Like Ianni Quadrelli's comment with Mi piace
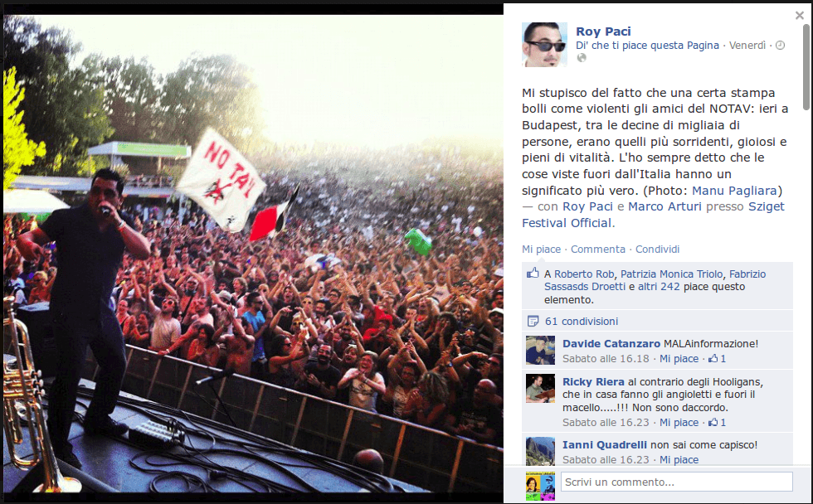This screenshot has height=504, width=813. pyautogui.click(x=679, y=459)
